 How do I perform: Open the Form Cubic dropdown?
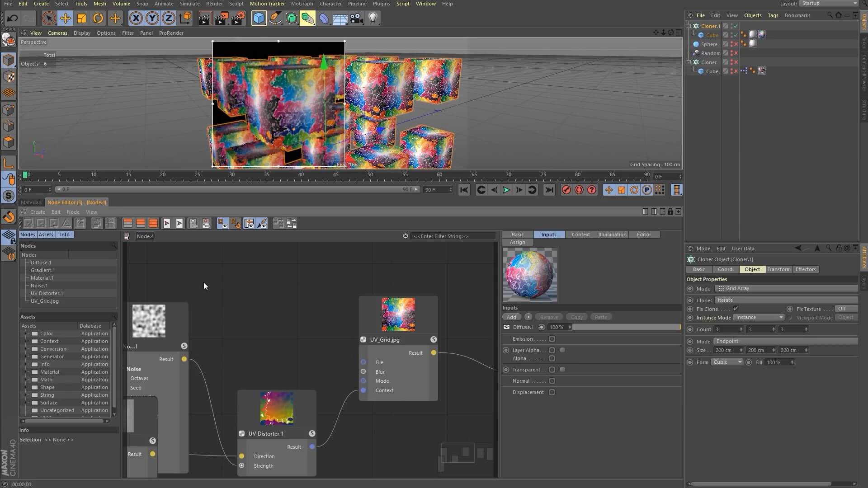726,362
